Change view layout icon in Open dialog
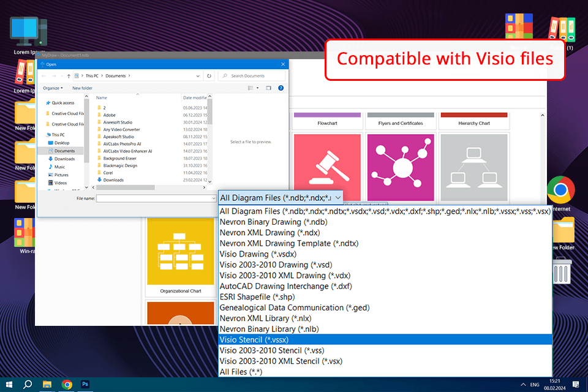This screenshot has width=588, height=392. (250, 88)
